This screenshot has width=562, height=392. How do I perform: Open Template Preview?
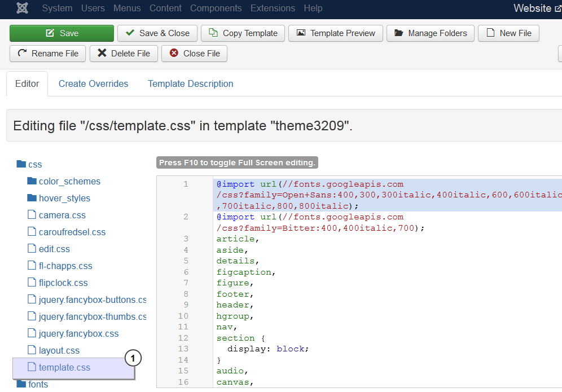point(336,33)
